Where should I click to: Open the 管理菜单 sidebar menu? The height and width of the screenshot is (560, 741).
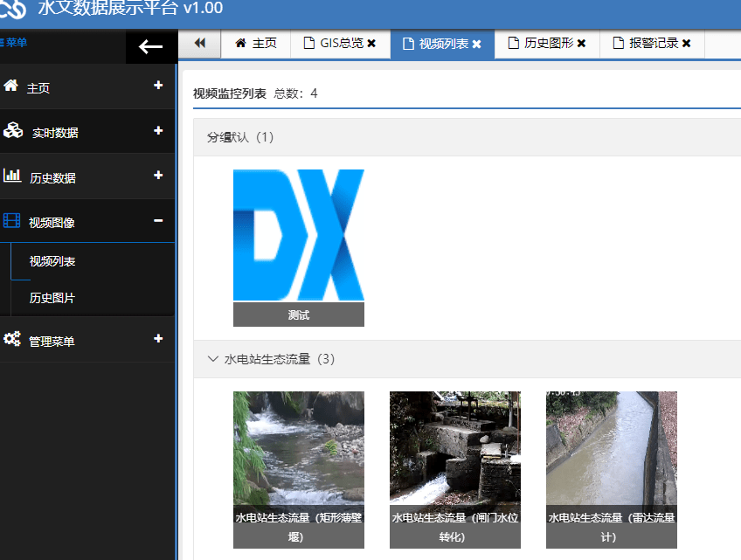(87, 339)
